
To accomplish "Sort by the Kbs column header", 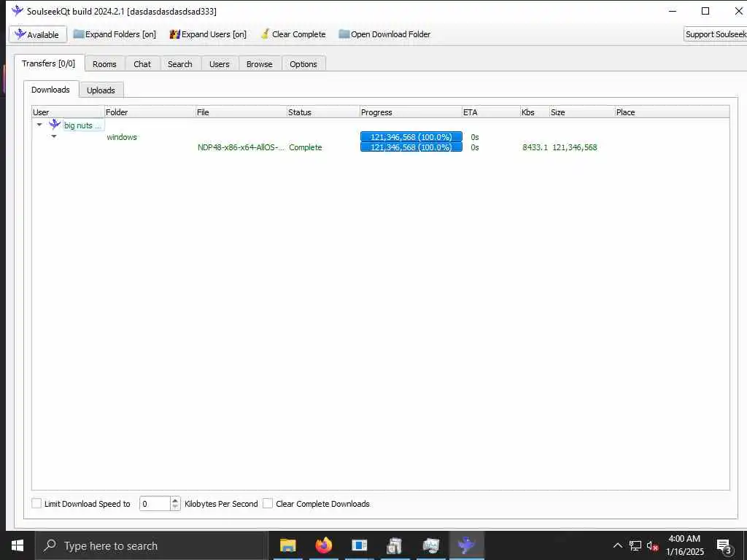I will click(x=535, y=112).
